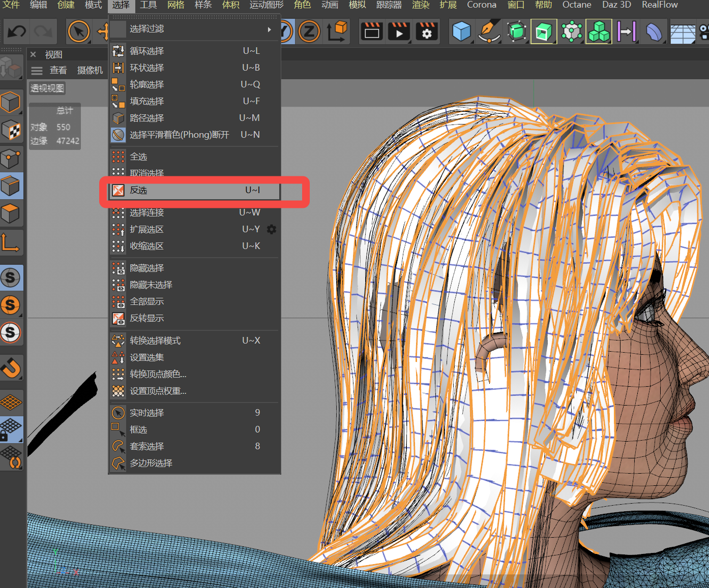709x588 pixels.
Task: Choose 环状选择 from the selection menu
Action: click(195, 68)
